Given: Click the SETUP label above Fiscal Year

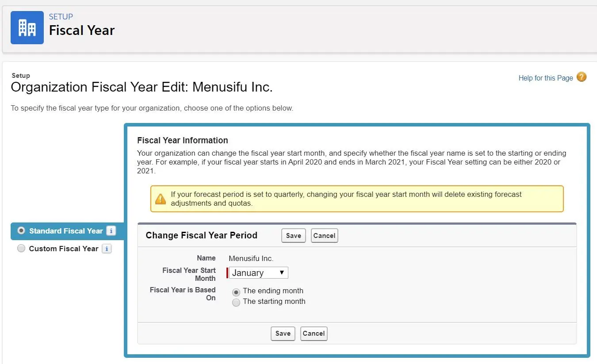Looking at the screenshot, I should coord(61,17).
